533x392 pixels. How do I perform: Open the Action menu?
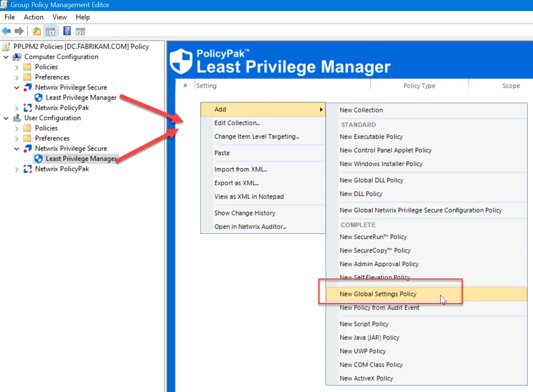pos(33,17)
